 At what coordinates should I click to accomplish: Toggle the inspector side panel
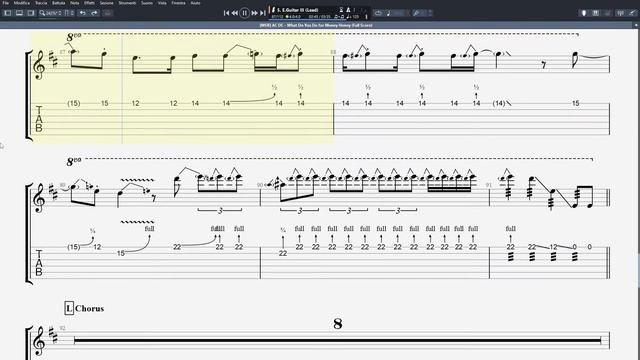point(31,13)
